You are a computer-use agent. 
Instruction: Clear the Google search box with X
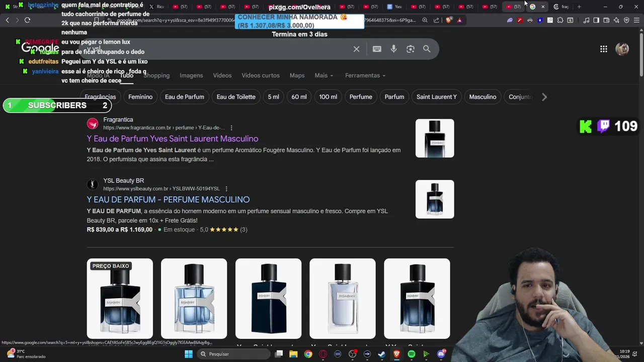pyautogui.click(x=356, y=49)
